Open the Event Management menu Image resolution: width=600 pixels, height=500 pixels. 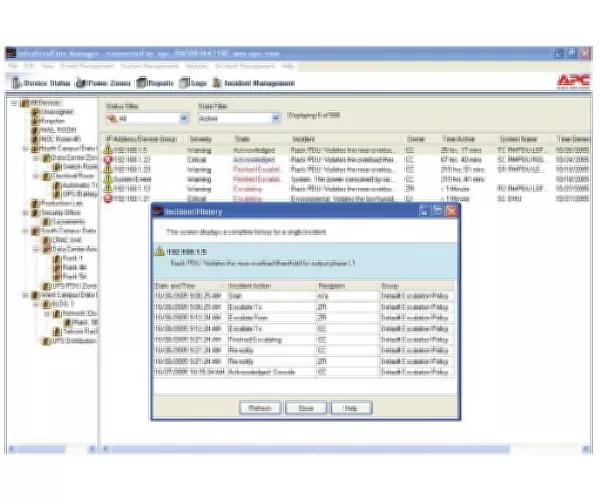[x=88, y=66]
